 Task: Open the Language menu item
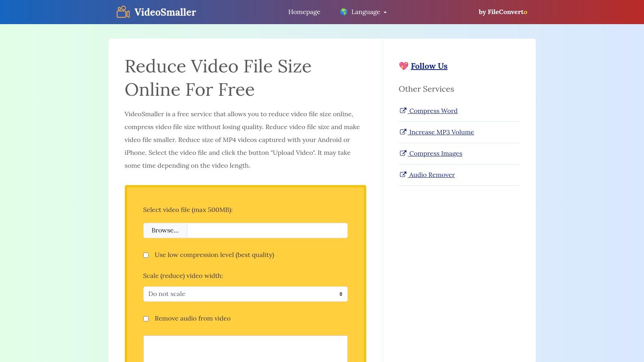coord(363,12)
